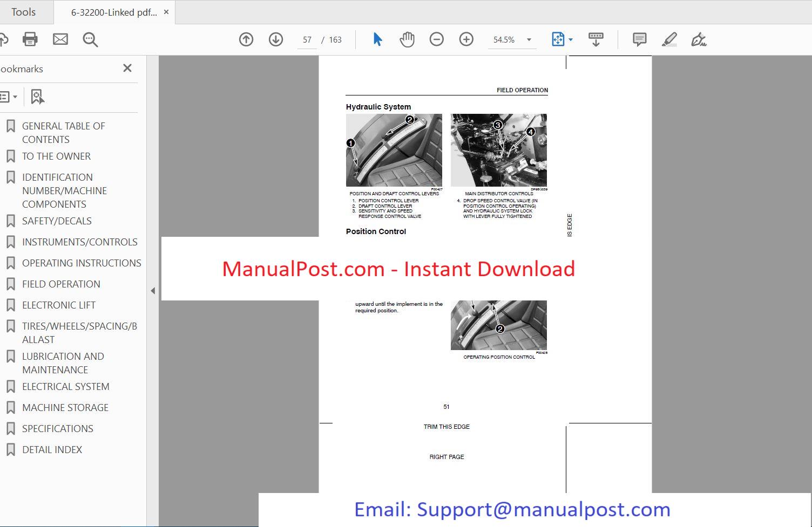Viewport: 812px width, 527px height.
Task: Click the page number input field
Action: click(x=307, y=40)
